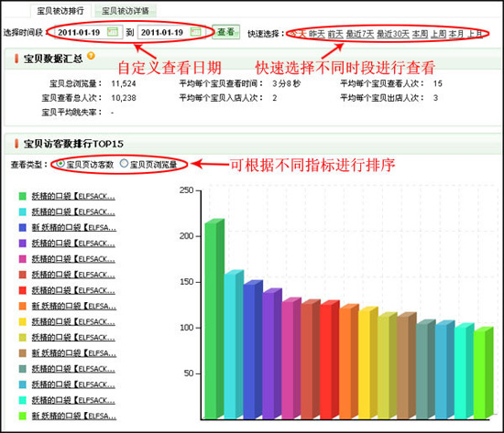Viewport: 504px width, 433px height.
Task: Click the blue legend swatch
Action: click(x=22, y=227)
